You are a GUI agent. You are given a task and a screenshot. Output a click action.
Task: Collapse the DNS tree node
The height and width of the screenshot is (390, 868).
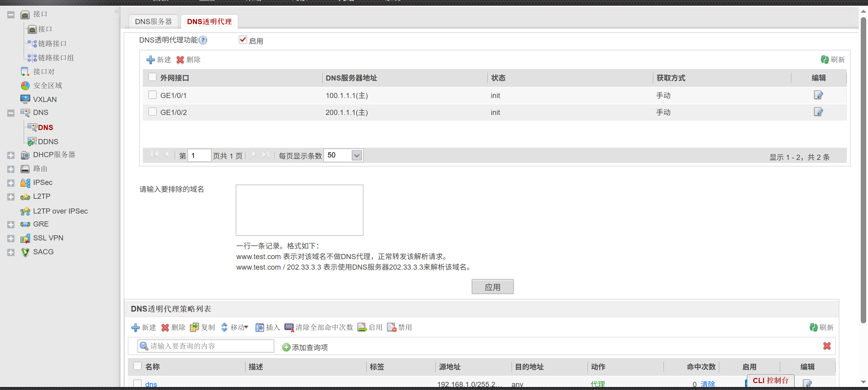11,113
